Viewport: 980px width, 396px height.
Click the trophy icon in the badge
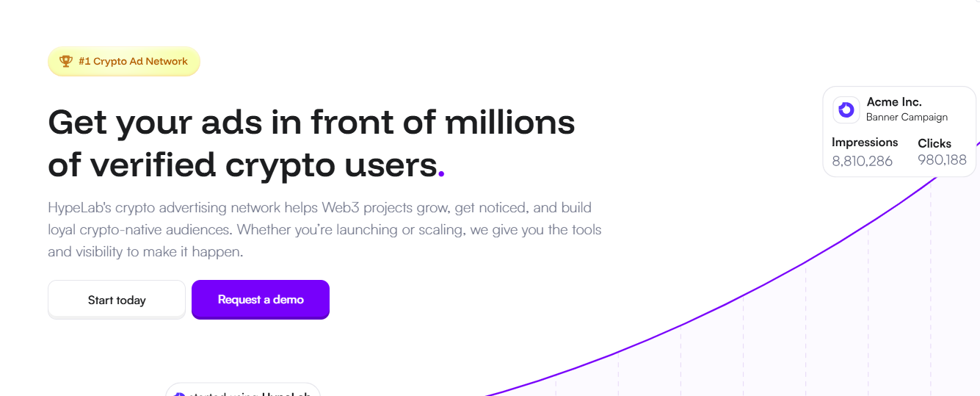[x=66, y=62]
